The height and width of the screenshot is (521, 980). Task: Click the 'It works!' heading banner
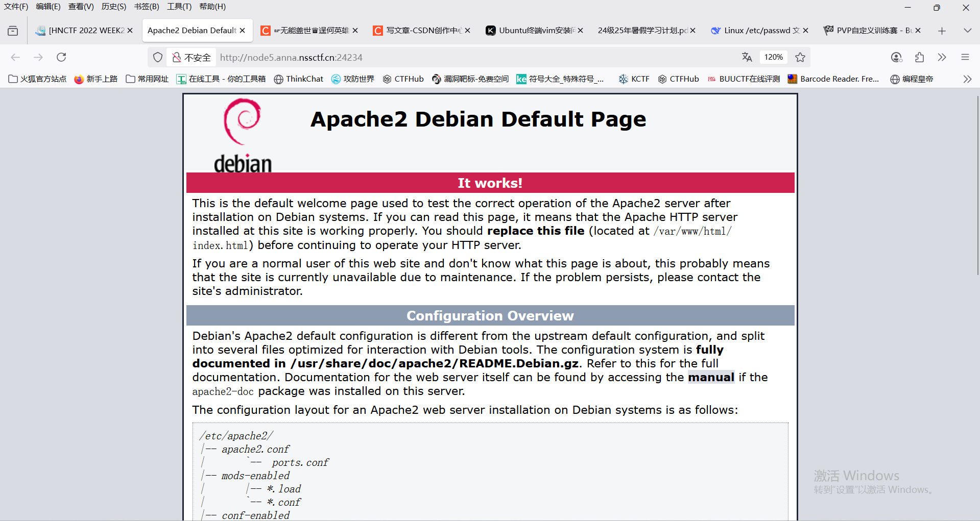coord(490,183)
